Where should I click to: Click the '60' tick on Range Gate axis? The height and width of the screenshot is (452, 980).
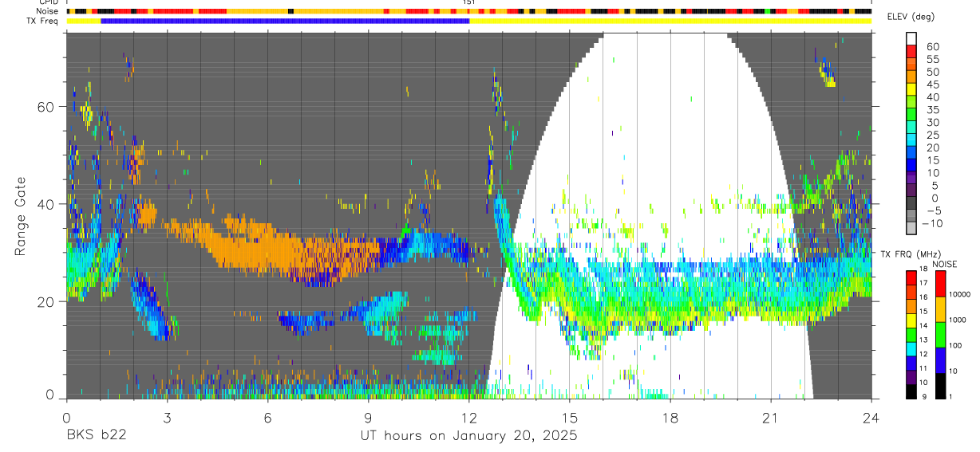click(x=46, y=107)
